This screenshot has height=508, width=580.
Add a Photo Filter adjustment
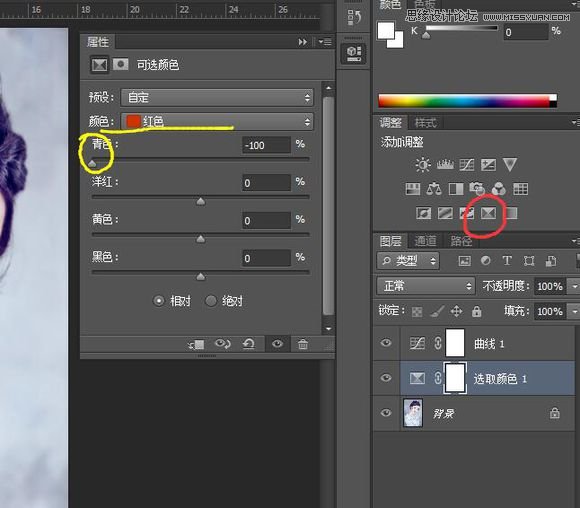click(x=477, y=189)
